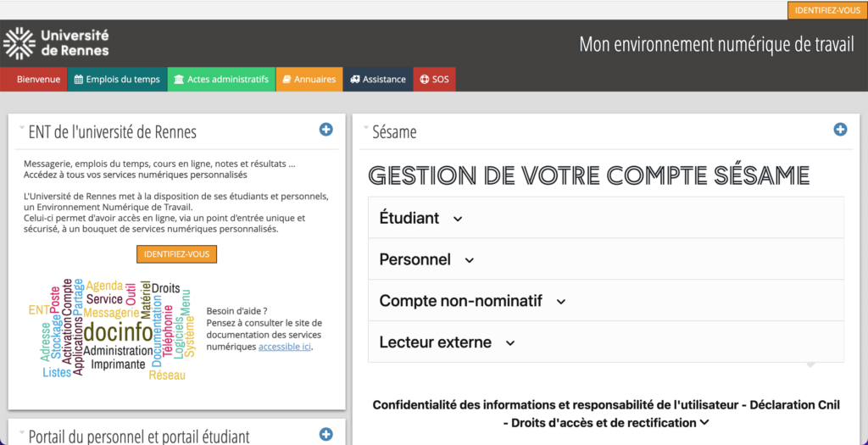Click IDENTIFIEZ-VOUS button at the top right
Image resolution: width=868 pixels, height=445 pixels.
click(827, 10)
